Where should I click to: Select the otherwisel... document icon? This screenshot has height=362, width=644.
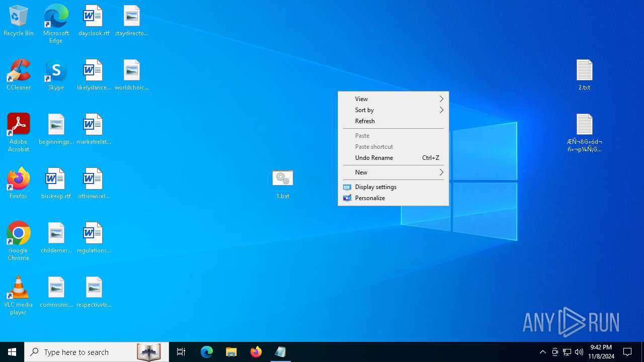[94, 184]
